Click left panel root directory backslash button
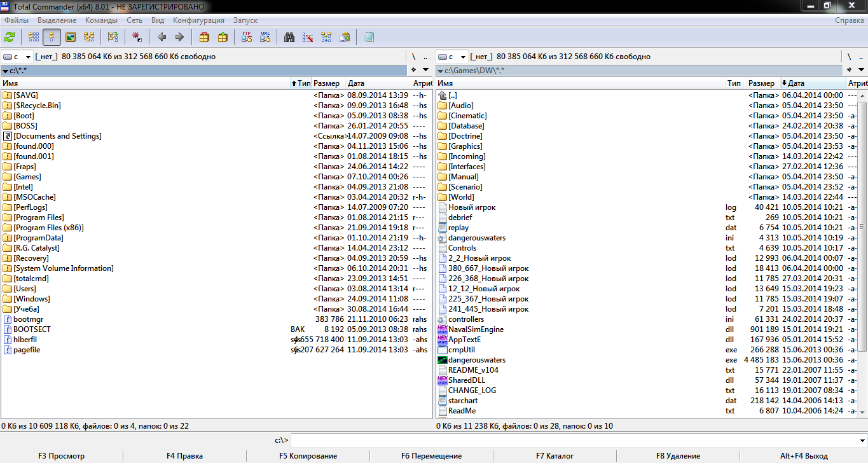Image resolution: width=868 pixels, height=463 pixels. click(x=413, y=57)
